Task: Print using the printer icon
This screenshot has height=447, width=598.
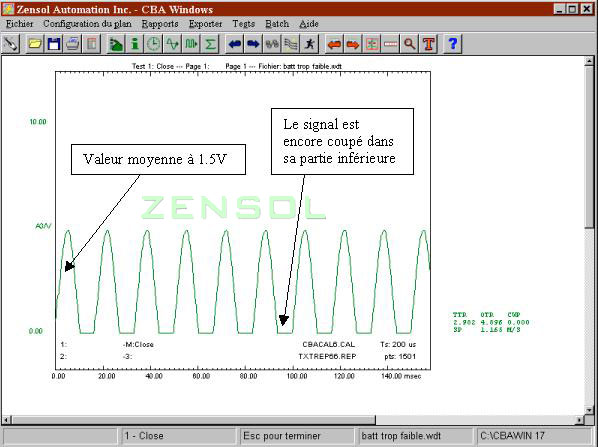Action: 73,44
